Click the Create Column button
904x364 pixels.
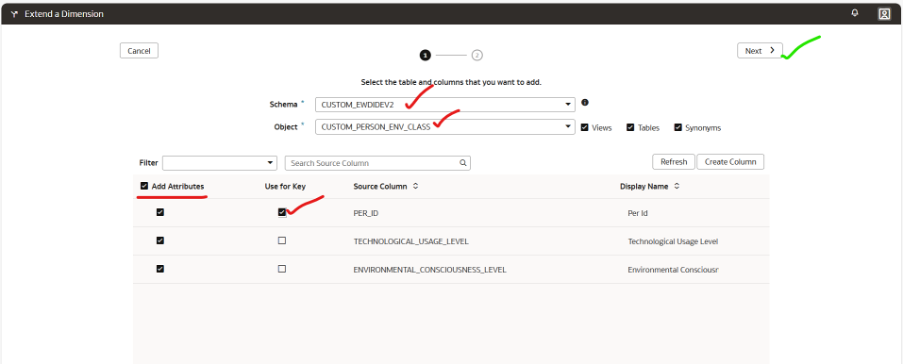pos(730,162)
